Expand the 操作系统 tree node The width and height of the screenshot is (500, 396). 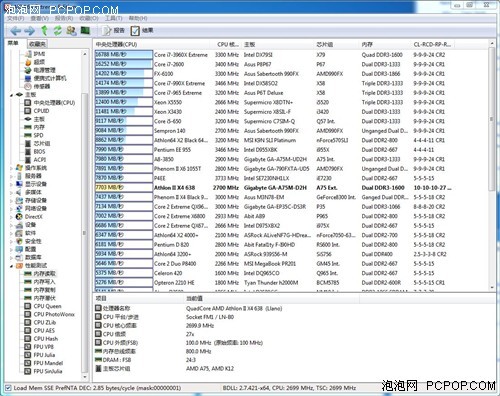coord(12,168)
